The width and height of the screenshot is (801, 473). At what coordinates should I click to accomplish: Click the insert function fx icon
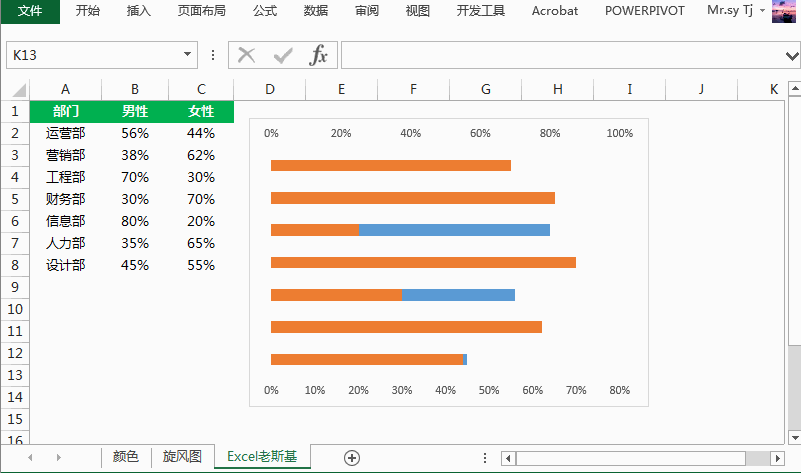tap(318, 55)
